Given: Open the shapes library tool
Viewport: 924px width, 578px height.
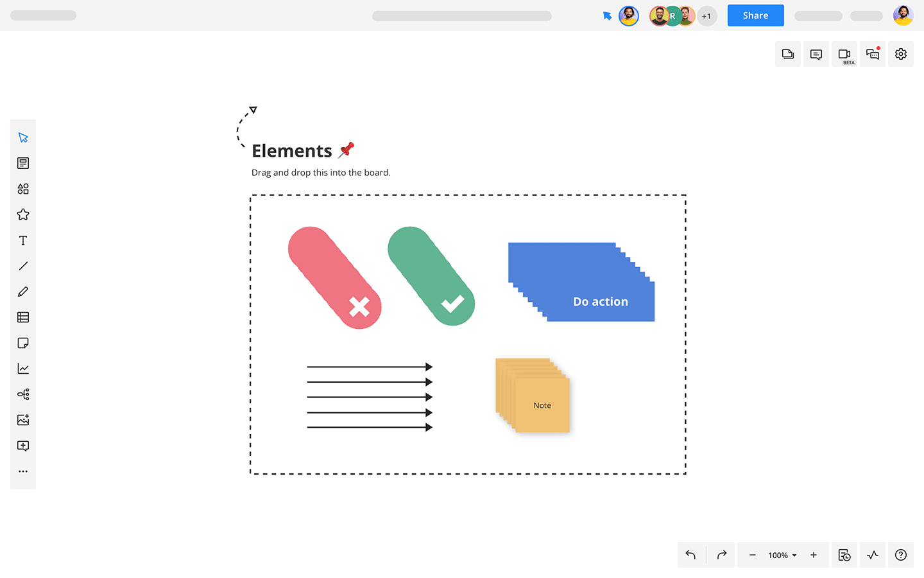Looking at the screenshot, I should pos(23,189).
